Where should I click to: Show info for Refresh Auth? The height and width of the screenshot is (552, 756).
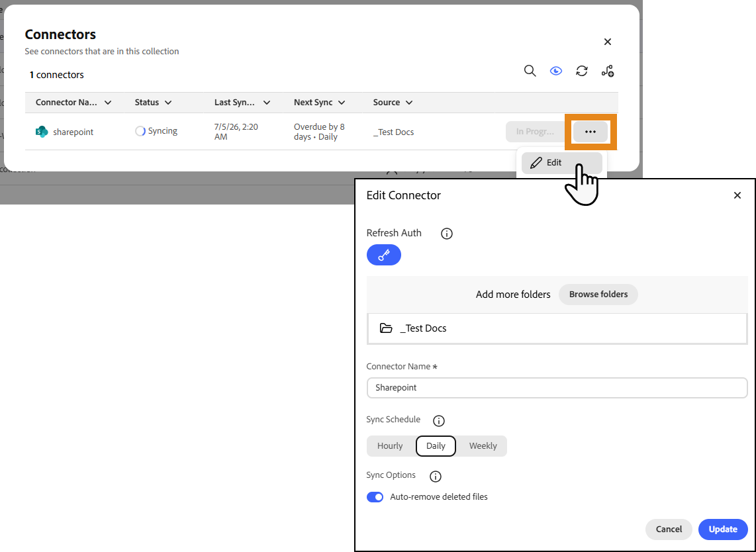pyautogui.click(x=447, y=234)
